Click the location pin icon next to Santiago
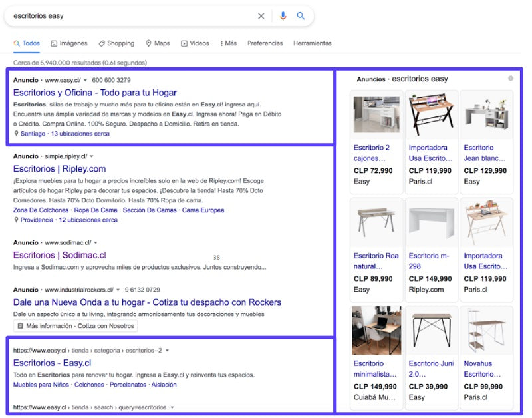The height and width of the screenshot is (418, 532). [16, 134]
